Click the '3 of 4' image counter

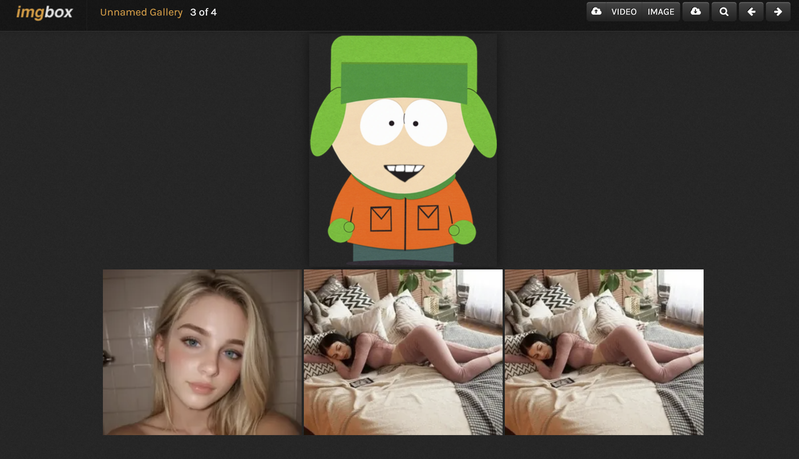click(203, 12)
